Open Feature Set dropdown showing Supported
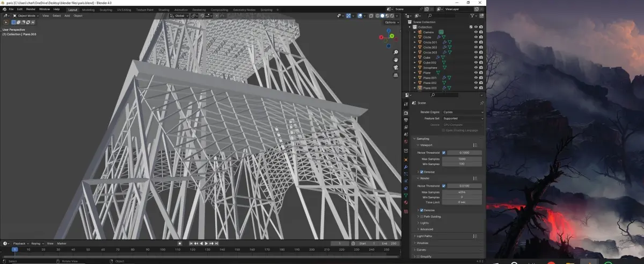Screen dimensions: 644x264 tap(463, 118)
